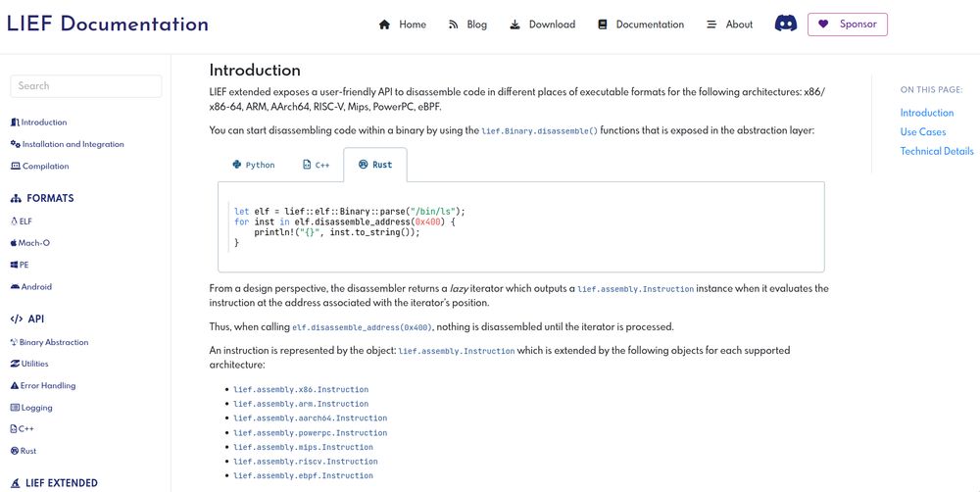Screen dimensions: 980x492
Task: Open the About menu
Action: [729, 25]
